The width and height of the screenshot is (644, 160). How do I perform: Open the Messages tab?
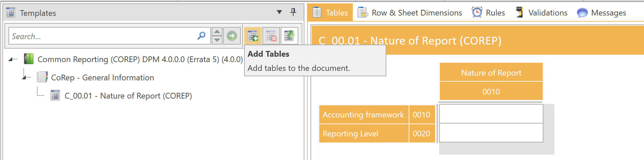pos(601,13)
